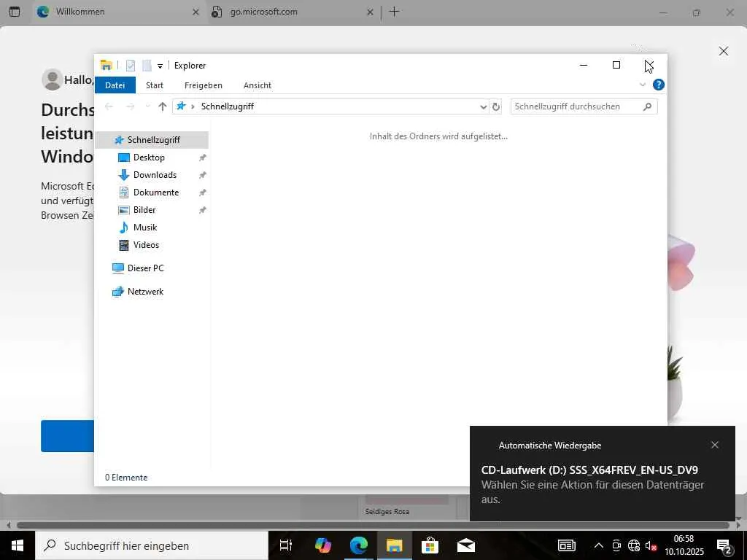Image resolution: width=747 pixels, height=560 pixels.
Task: Open the news widget taskbar icon
Action: [566, 545]
